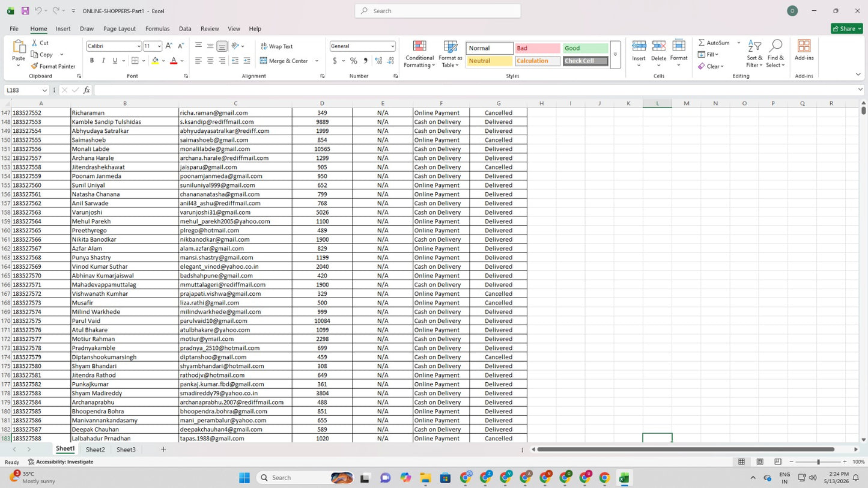Expand the AutoSum dropdown arrow

pyautogui.click(x=739, y=43)
